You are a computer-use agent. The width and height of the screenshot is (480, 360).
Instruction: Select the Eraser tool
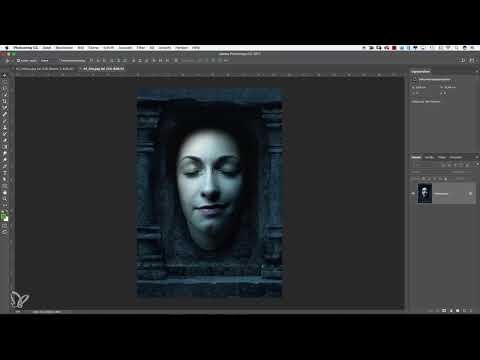click(5, 140)
